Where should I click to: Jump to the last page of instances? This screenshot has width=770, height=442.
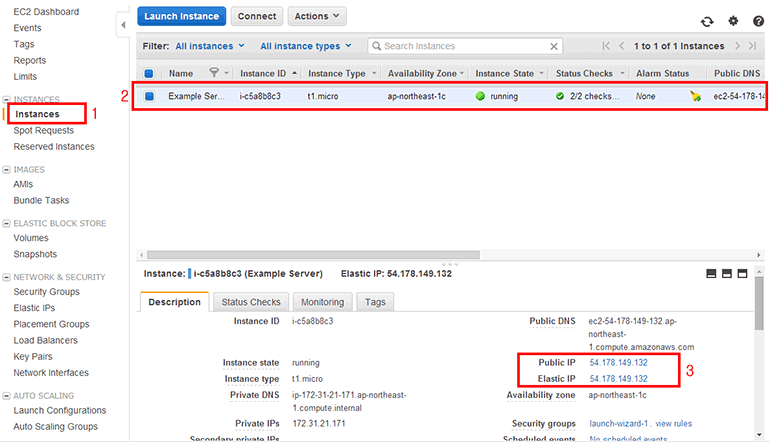pos(753,46)
